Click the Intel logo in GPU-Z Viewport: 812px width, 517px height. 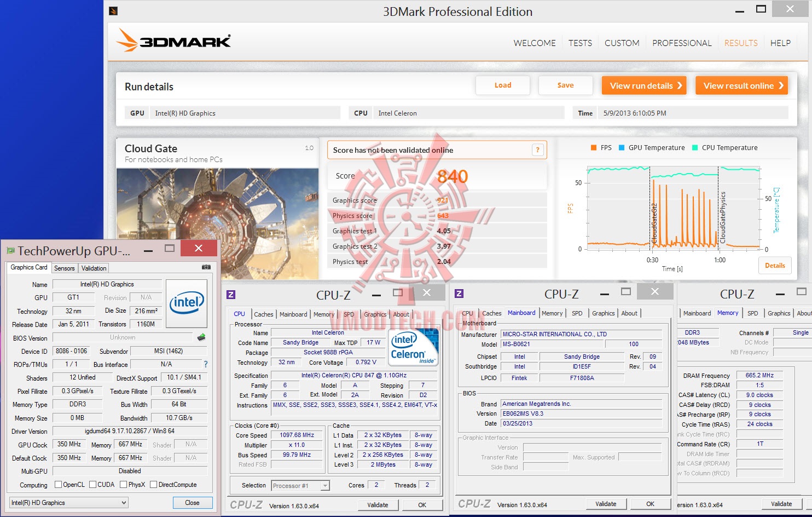click(x=187, y=303)
